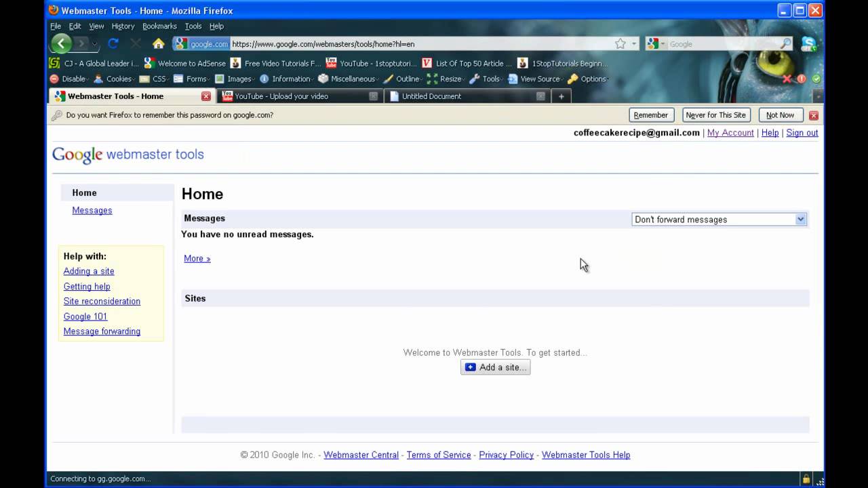The width and height of the screenshot is (868, 488).
Task: Open the Message forwarding help link
Action: pyautogui.click(x=102, y=331)
